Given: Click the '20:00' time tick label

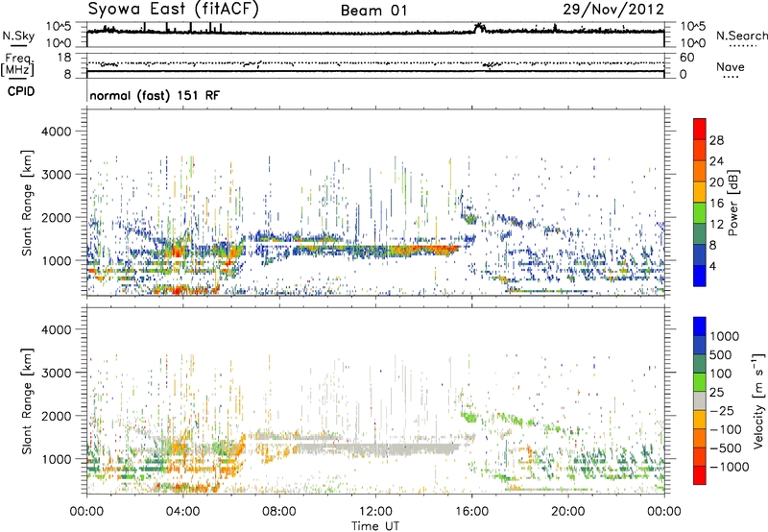Looking at the screenshot, I should (568, 512).
